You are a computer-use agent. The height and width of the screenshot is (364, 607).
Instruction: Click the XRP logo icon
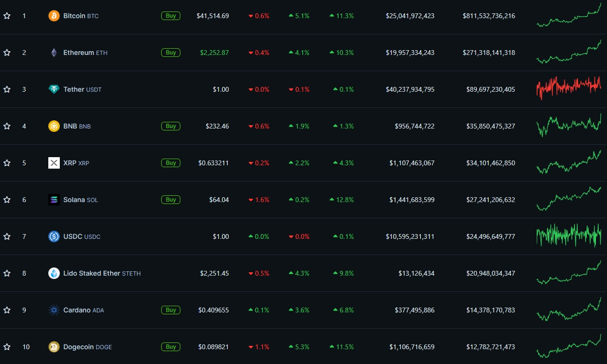(x=54, y=163)
